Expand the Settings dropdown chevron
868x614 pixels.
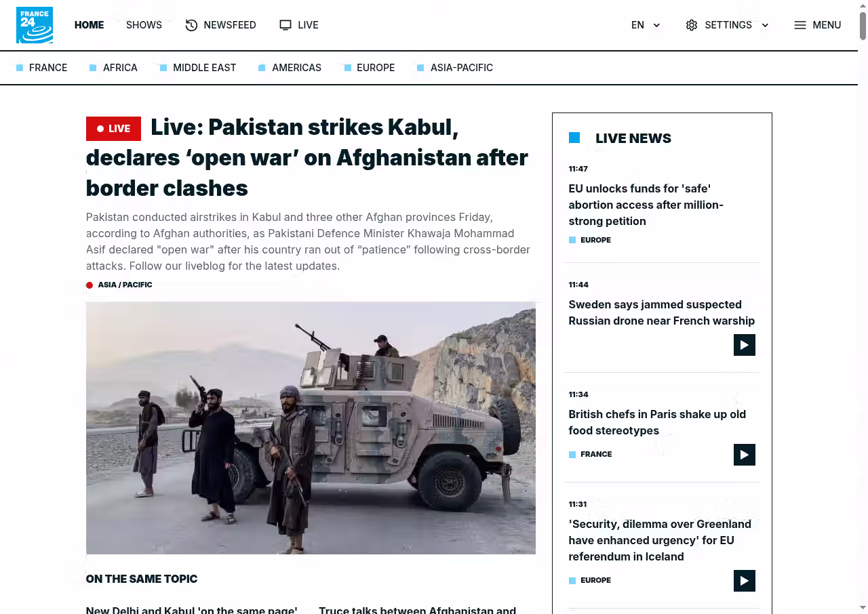[765, 25]
